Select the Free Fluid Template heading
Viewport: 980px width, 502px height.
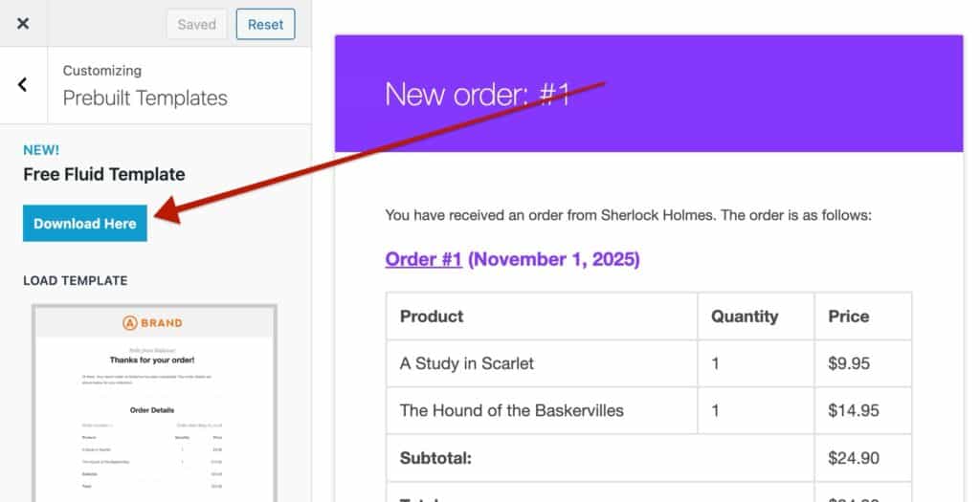point(104,174)
